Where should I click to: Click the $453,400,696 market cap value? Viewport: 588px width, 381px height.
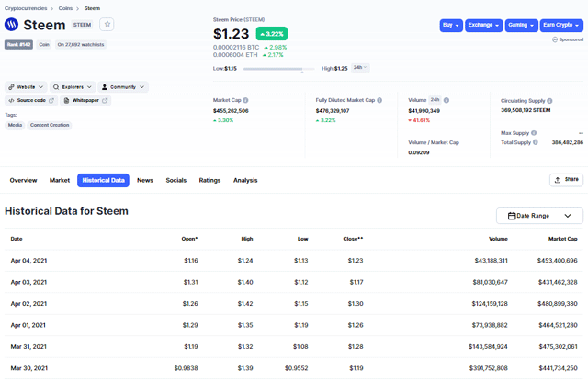coord(558,261)
